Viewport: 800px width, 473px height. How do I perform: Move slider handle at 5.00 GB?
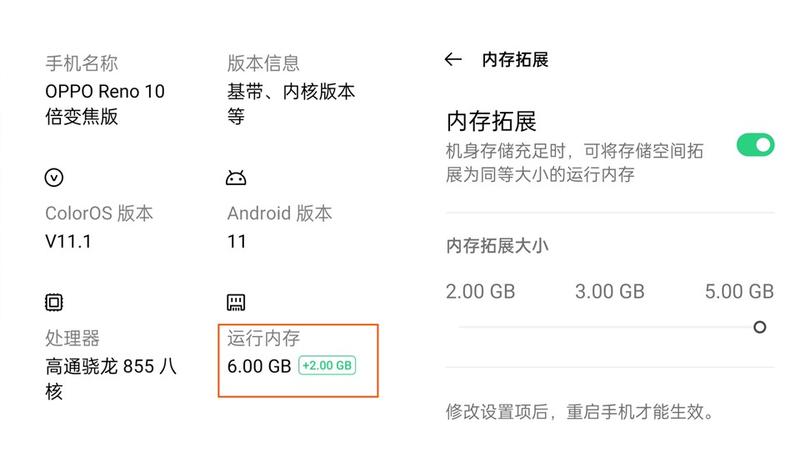coord(760,327)
